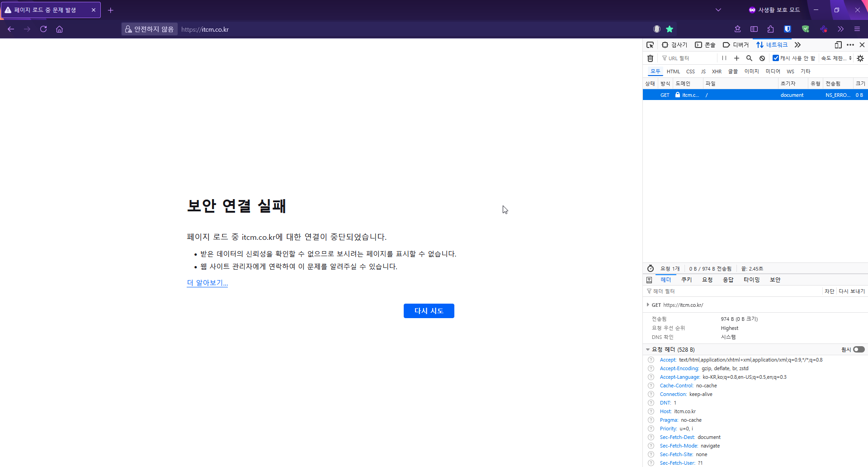868x467 pixels.
Task: Switch to the Debugger tab
Action: (736, 45)
